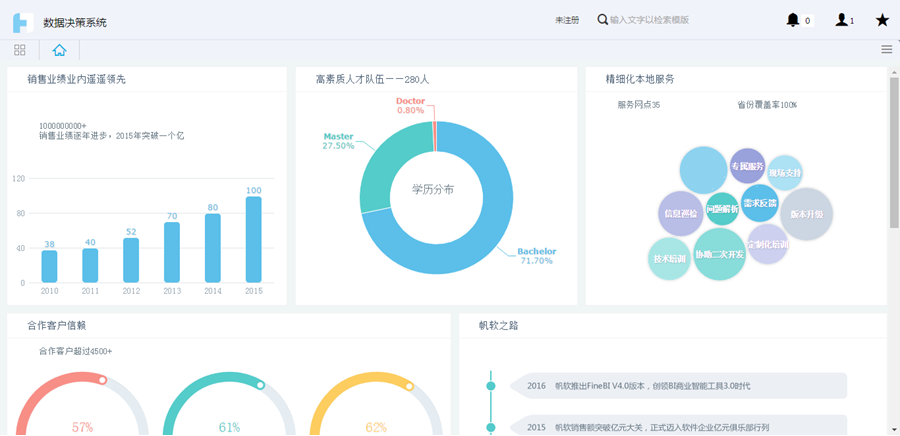Open the 2016 FineBI V4.0 timeline entry
Screen dimensions: 900x436
coord(678,386)
